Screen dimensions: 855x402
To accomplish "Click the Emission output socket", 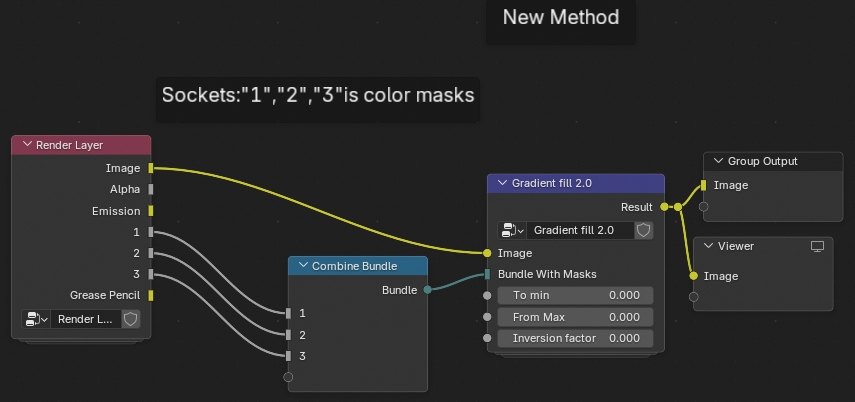I will [x=150, y=211].
